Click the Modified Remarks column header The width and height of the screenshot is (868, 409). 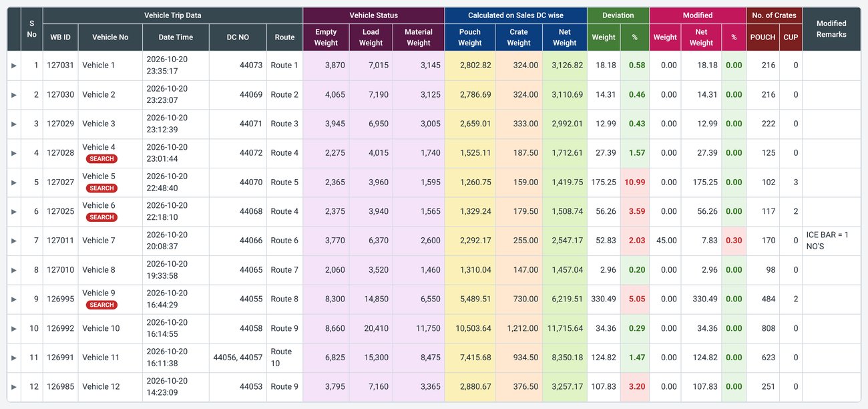831,29
